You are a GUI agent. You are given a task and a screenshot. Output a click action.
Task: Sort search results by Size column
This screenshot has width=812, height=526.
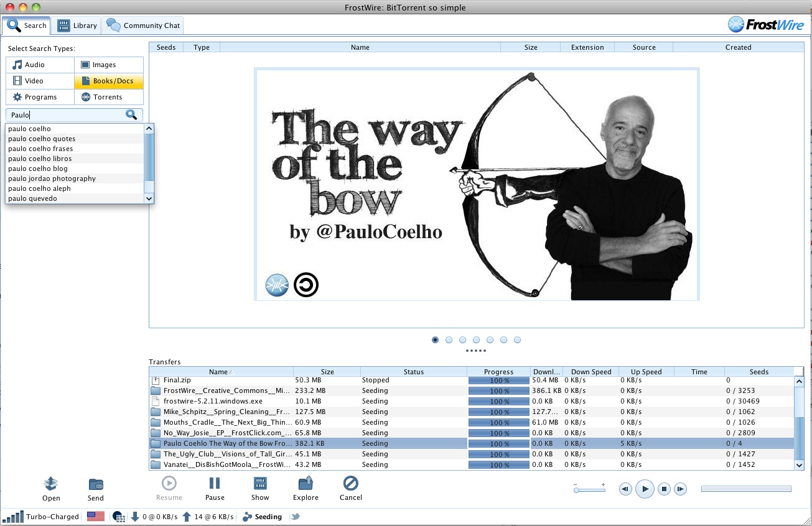coord(531,47)
